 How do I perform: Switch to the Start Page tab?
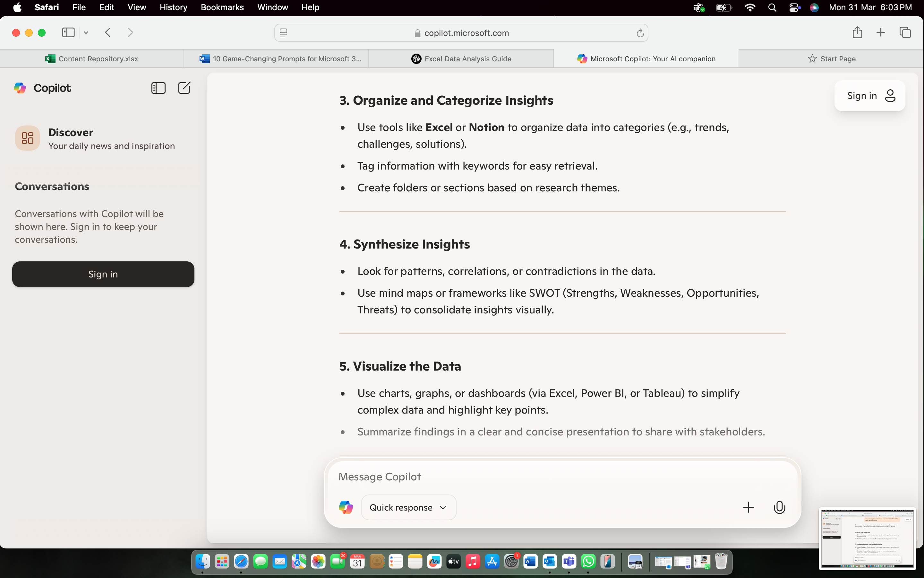tap(831, 58)
